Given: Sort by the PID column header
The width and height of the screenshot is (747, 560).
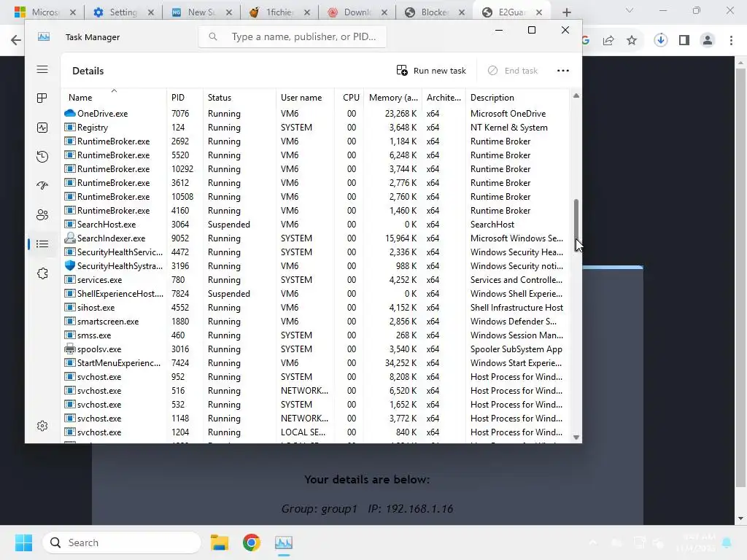Looking at the screenshot, I should click(x=185, y=97).
